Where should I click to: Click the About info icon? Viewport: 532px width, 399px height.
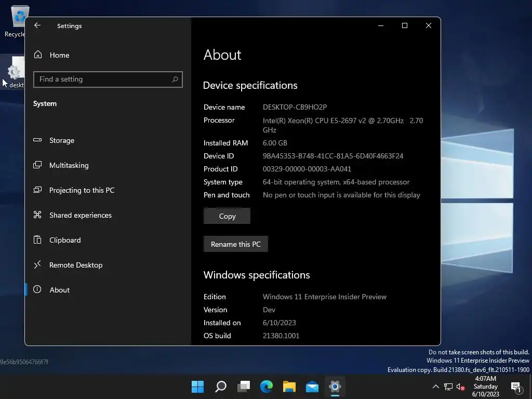click(x=37, y=289)
